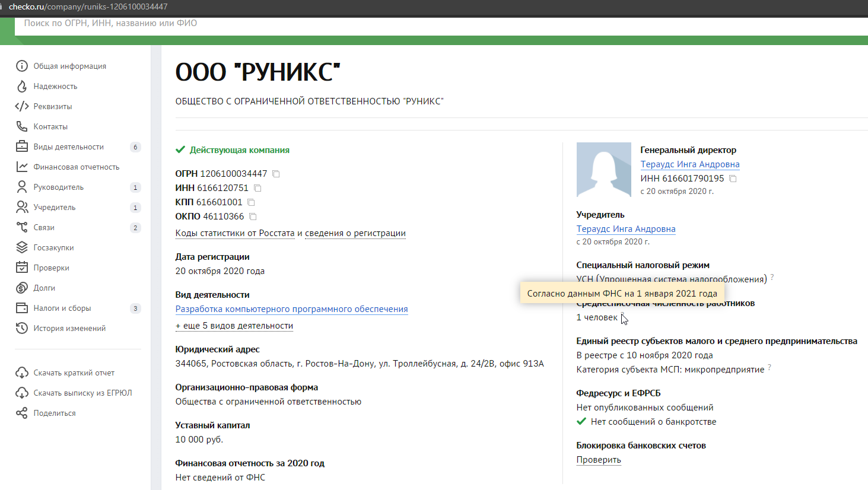Click Поделиться link

[x=55, y=413]
